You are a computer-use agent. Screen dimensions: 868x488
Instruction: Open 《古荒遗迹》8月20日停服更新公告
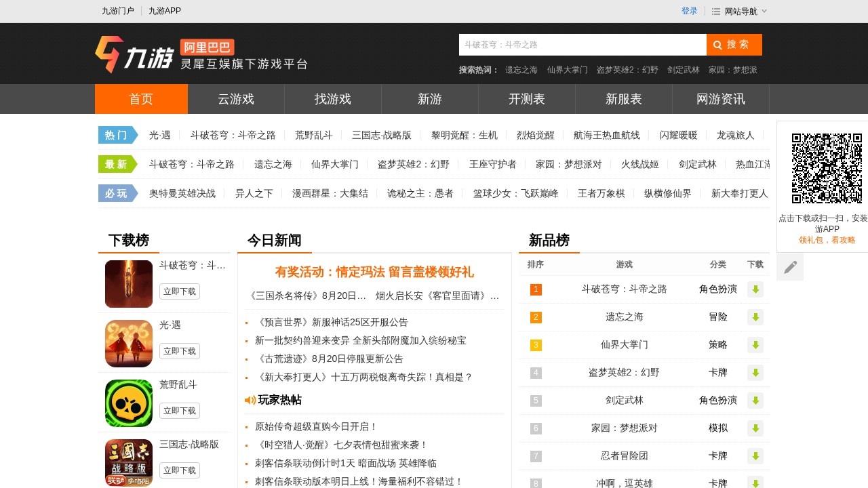coord(329,359)
